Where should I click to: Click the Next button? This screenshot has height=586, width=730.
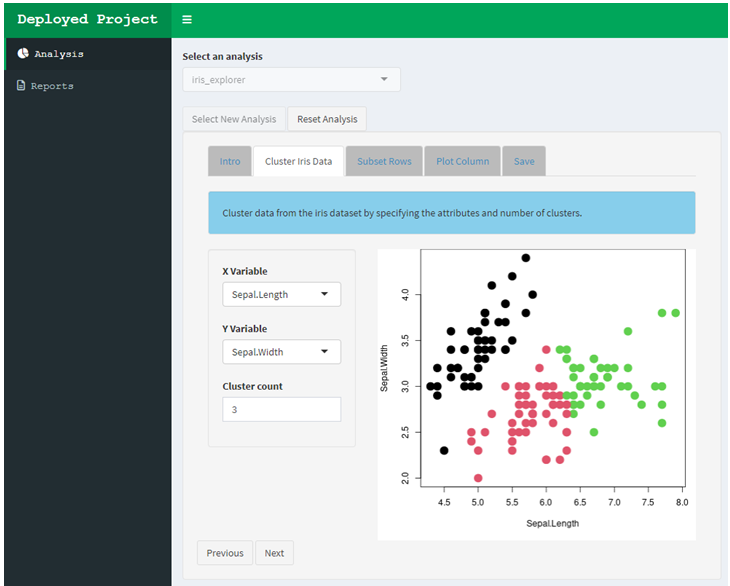(274, 553)
